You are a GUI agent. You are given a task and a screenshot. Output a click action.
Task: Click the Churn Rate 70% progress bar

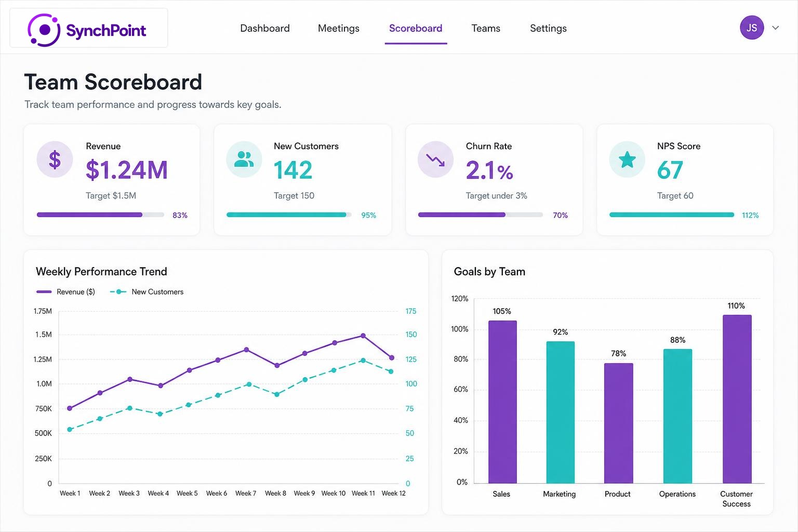point(481,215)
